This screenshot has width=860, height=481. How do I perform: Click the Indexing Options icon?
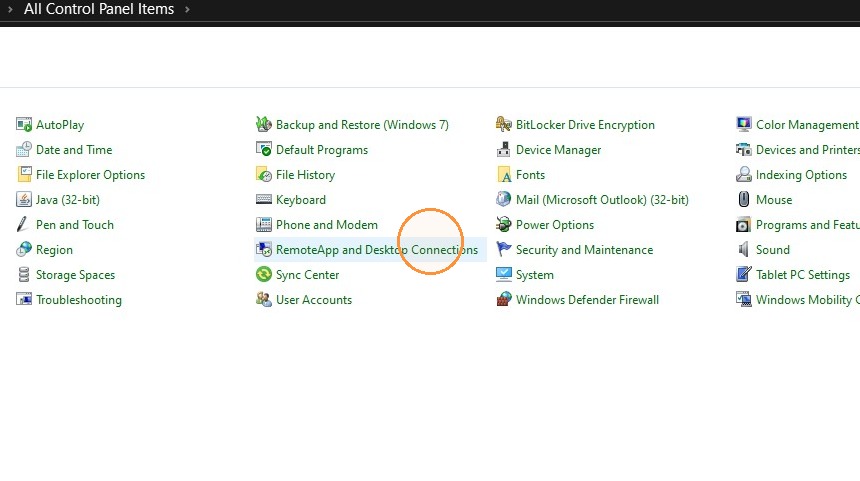pos(744,174)
